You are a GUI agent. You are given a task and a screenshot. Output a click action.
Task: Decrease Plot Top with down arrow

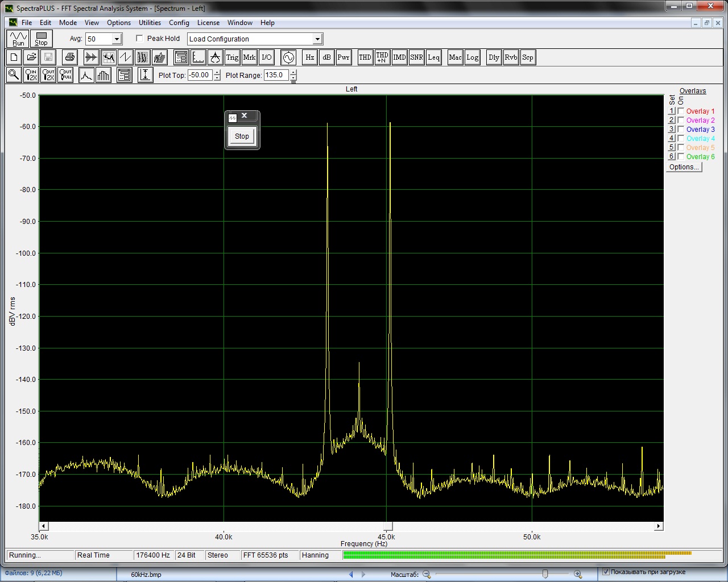(x=217, y=78)
